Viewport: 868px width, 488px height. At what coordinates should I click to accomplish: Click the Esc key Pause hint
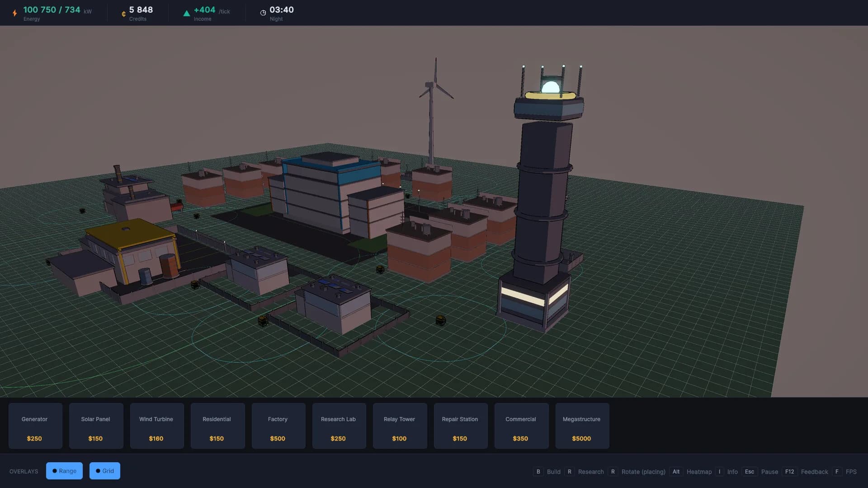(x=749, y=472)
